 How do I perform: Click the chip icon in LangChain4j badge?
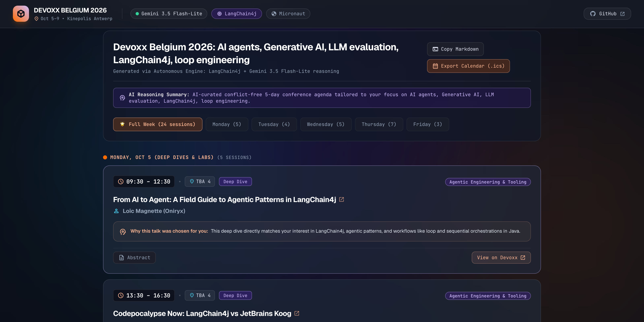click(x=219, y=14)
